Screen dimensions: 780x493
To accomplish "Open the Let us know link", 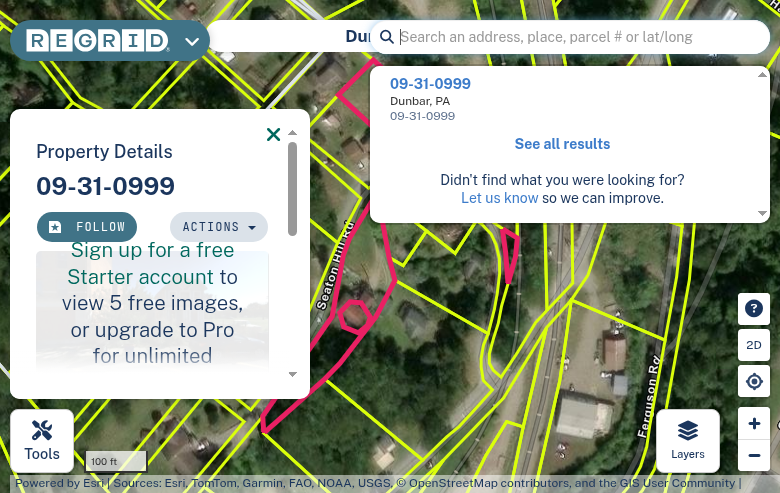I will click(x=499, y=198).
